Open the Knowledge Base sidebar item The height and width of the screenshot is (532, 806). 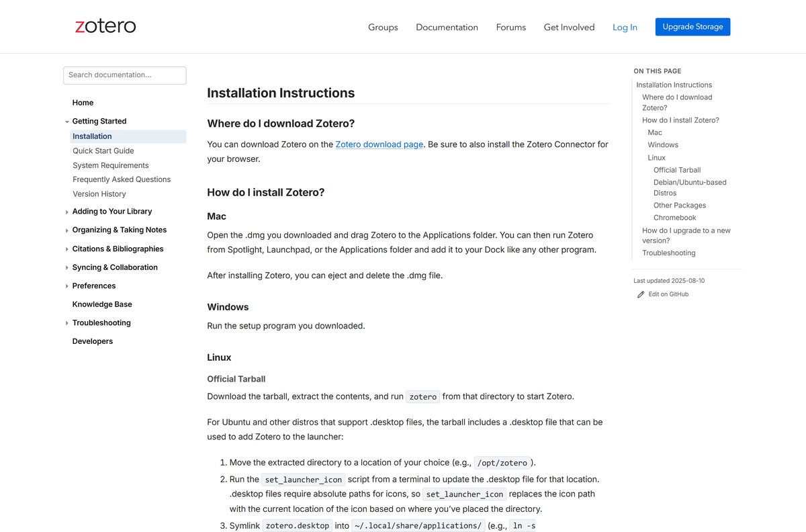tap(102, 304)
